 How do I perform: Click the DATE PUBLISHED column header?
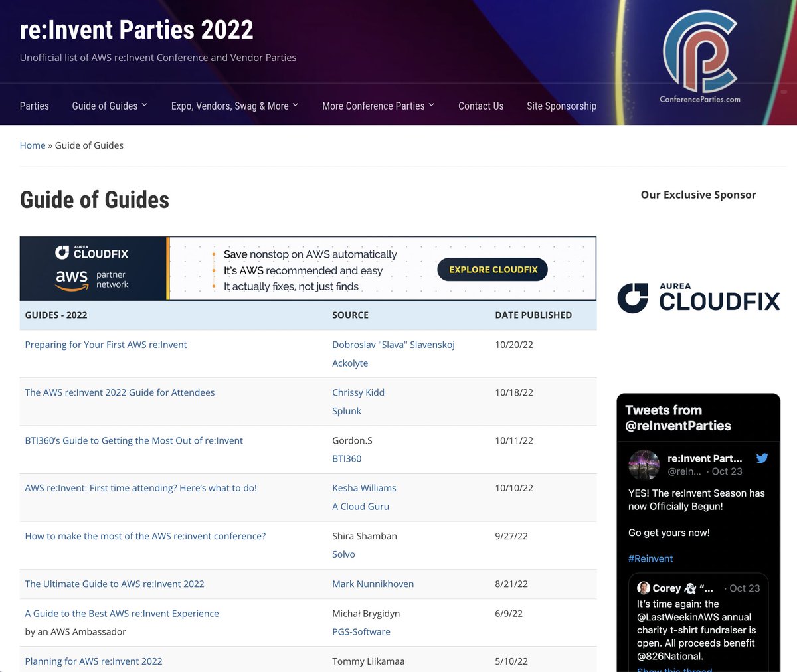point(533,315)
